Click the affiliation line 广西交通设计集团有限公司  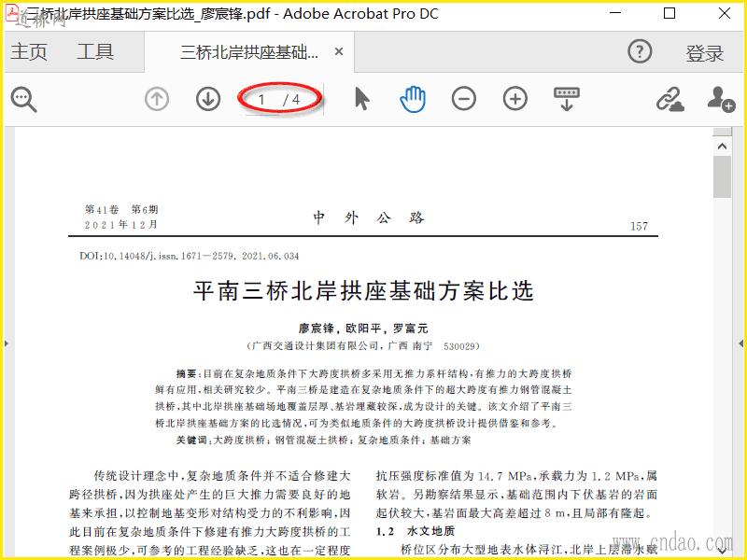coord(363,346)
